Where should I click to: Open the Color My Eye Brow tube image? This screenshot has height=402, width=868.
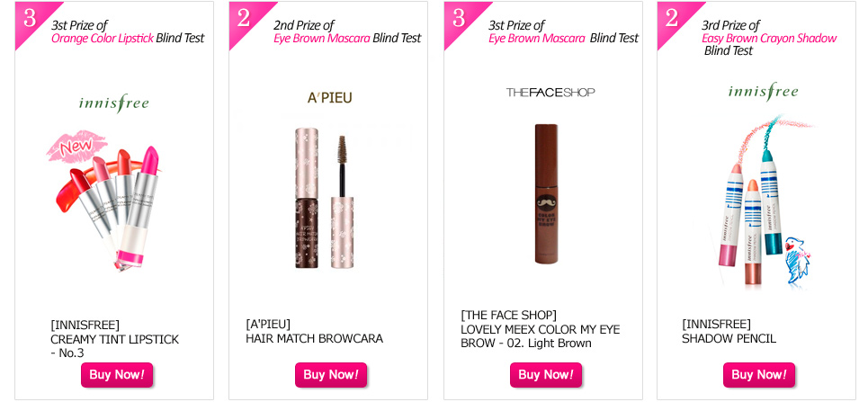click(546, 193)
